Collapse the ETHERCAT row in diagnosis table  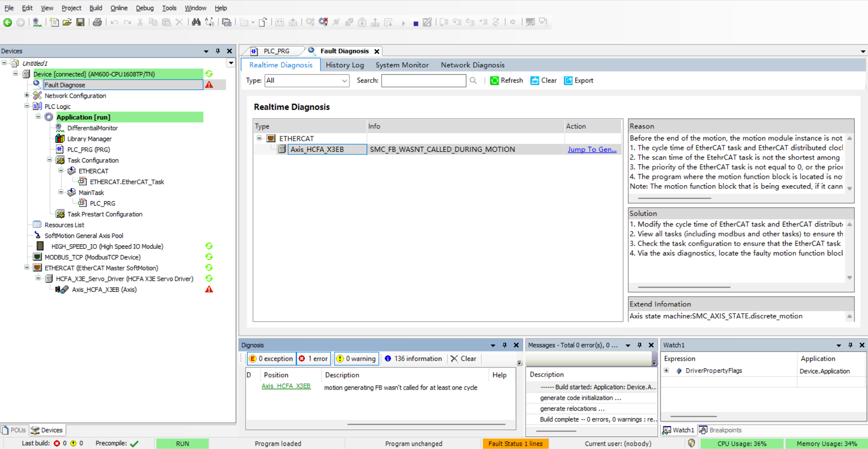click(259, 138)
